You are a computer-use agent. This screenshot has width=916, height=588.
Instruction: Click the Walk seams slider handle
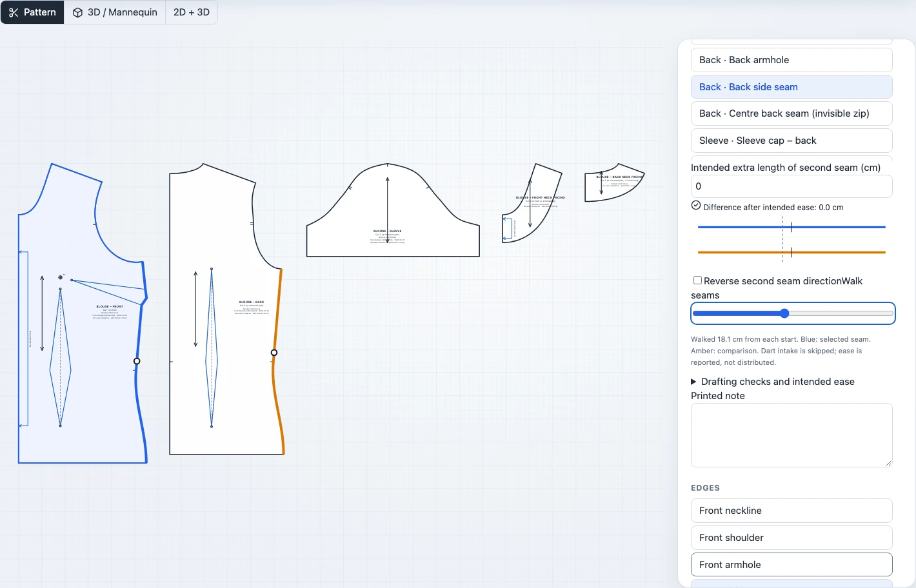(784, 313)
